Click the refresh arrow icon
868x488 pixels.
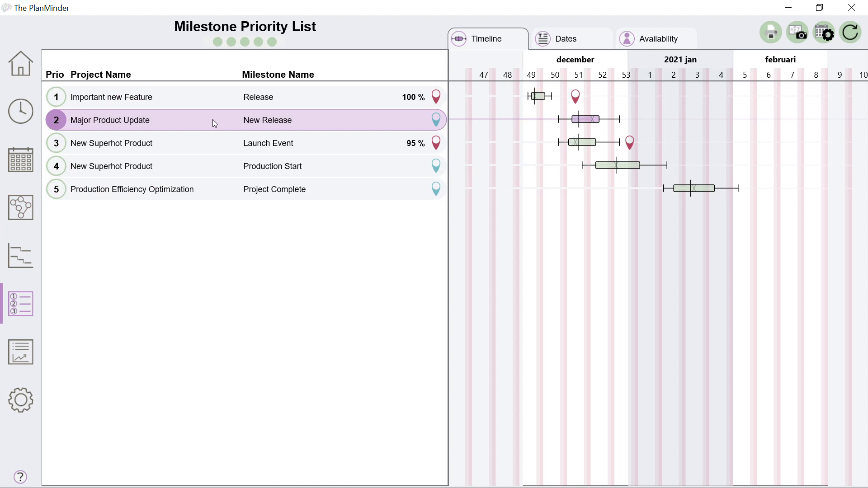point(850,33)
